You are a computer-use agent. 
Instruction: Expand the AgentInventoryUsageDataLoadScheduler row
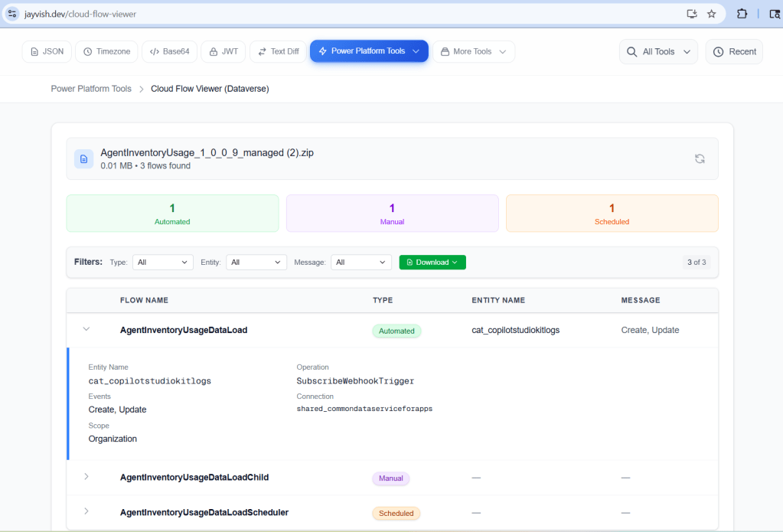point(86,511)
